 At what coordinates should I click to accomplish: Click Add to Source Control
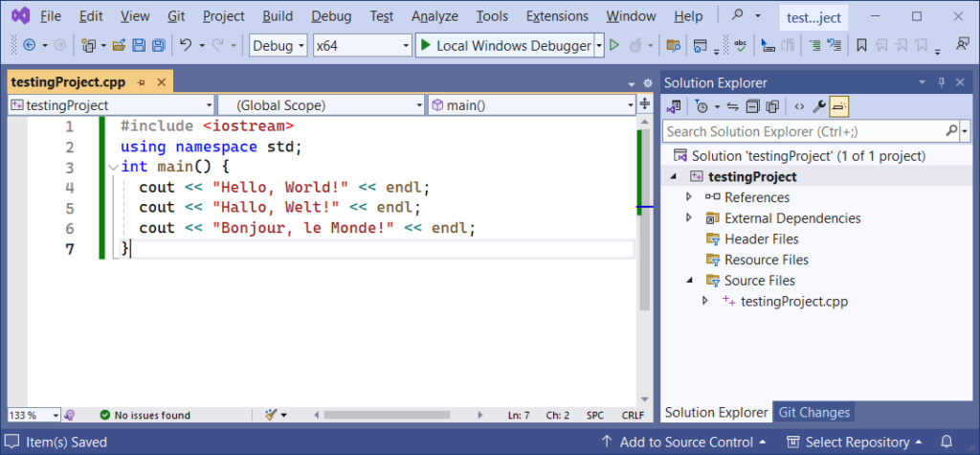point(683,442)
